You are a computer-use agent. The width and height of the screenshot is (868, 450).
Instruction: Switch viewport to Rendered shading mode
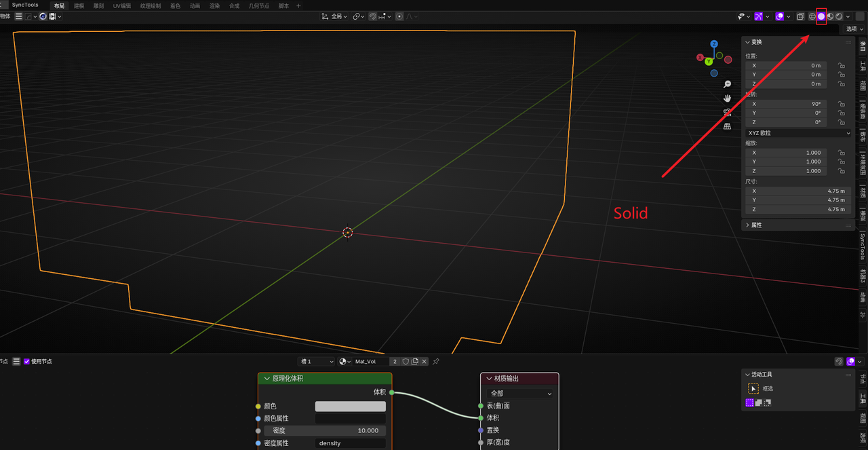(839, 16)
